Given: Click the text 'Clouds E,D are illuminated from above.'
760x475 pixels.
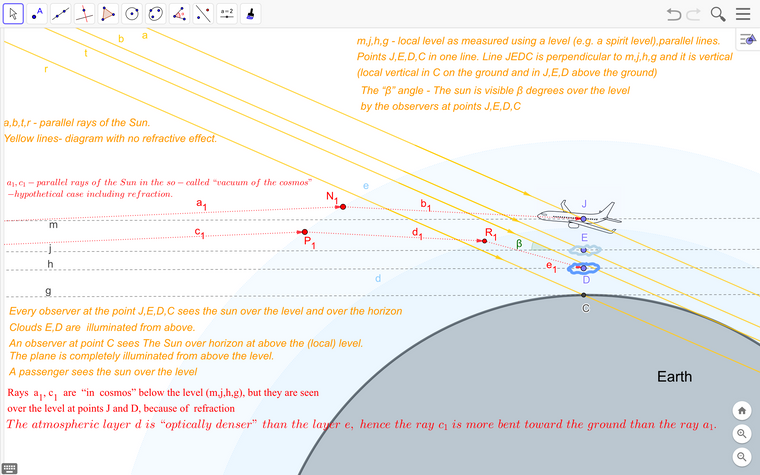Looking at the screenshot, I should (x=102, y=328).
